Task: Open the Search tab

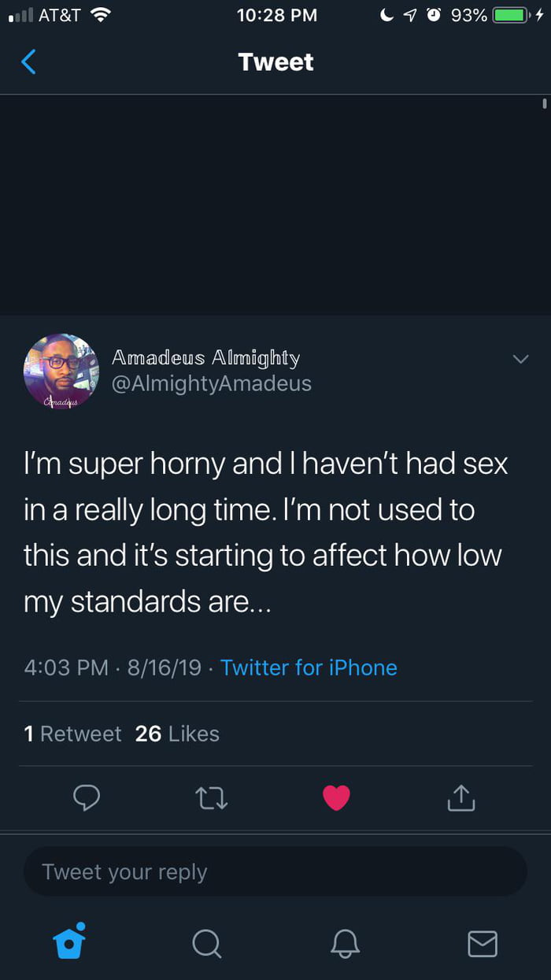Action: tap(207, 942)
